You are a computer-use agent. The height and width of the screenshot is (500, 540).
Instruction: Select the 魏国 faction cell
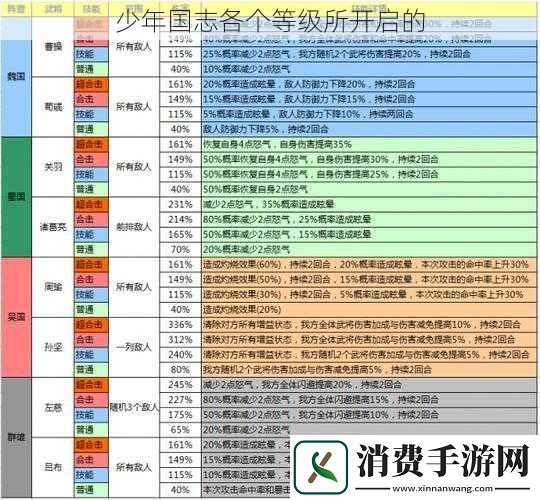coord(16,76)
